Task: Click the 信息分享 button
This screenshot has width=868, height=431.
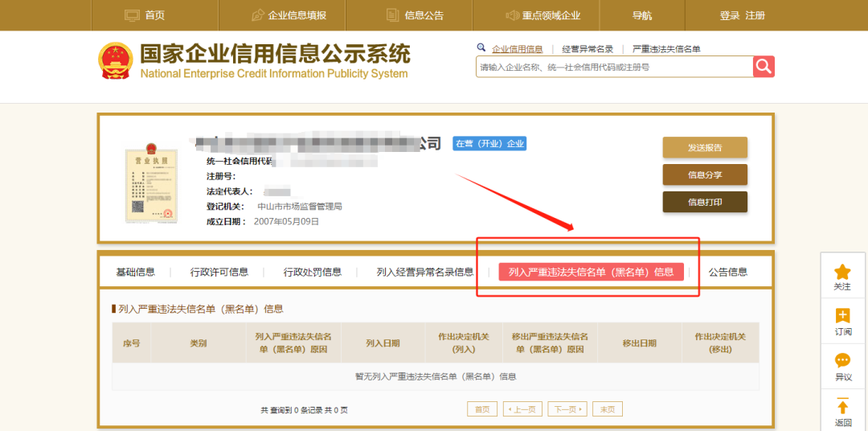Action: 705,174
